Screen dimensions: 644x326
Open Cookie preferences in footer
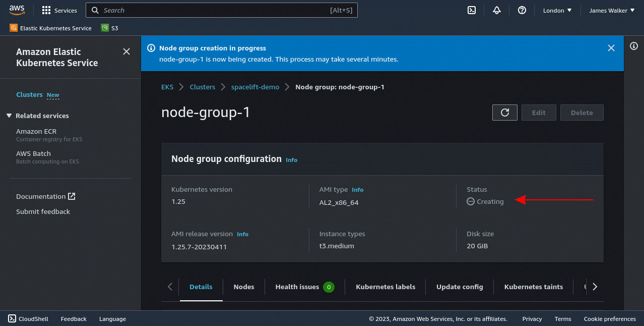pyautogui.click(x=610, y=318)
